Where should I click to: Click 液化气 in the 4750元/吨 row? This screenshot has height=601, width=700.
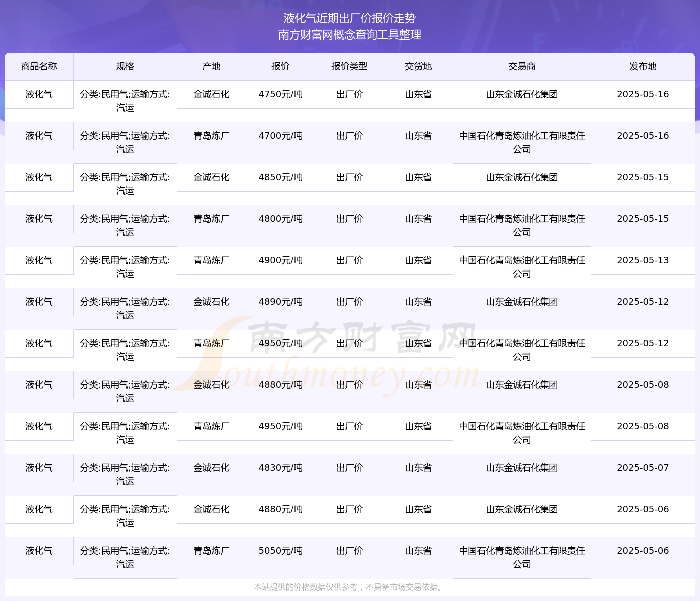[39, 94]
